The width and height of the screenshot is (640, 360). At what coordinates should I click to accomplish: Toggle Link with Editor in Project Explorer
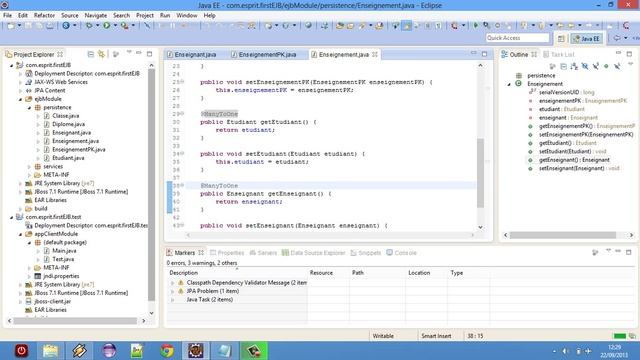[101, 54]
